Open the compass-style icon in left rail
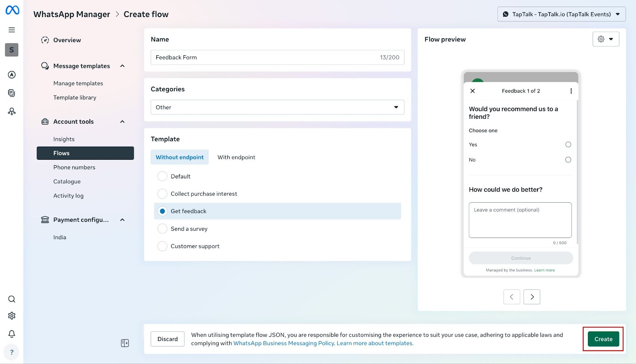Screen dimensions: 636x364 [12, 75]
